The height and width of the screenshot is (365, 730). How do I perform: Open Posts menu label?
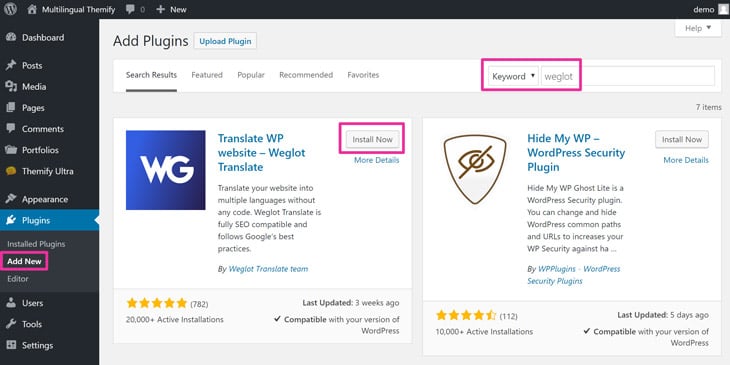32,66
